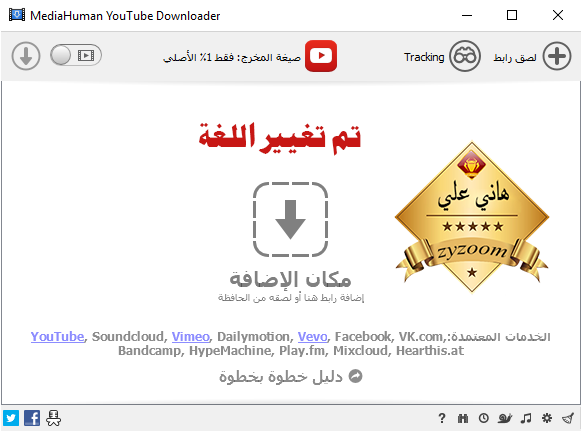Image resolution: width=582 pixels, height=432 pixels.
Task: Open the Twitter icon in status bar
Action: click(11, 418)
